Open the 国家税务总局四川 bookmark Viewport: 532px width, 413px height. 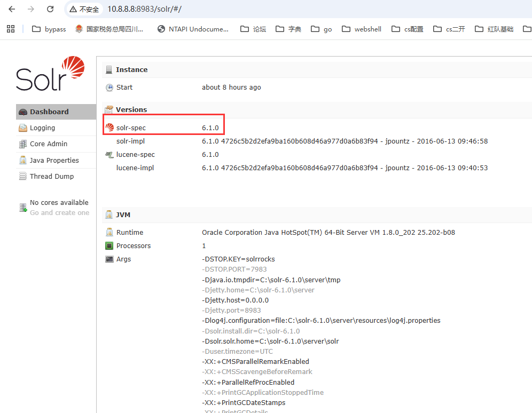point(109,29)
